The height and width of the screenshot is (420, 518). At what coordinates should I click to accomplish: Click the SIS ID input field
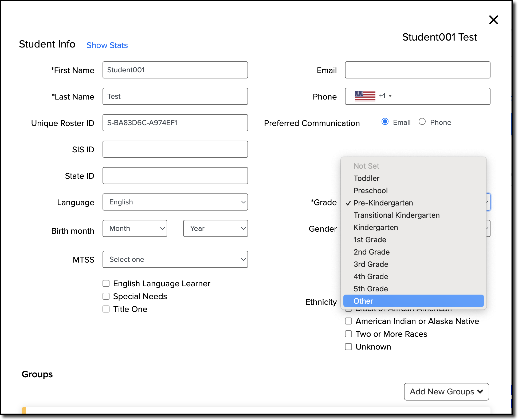[x=175, y=149]
